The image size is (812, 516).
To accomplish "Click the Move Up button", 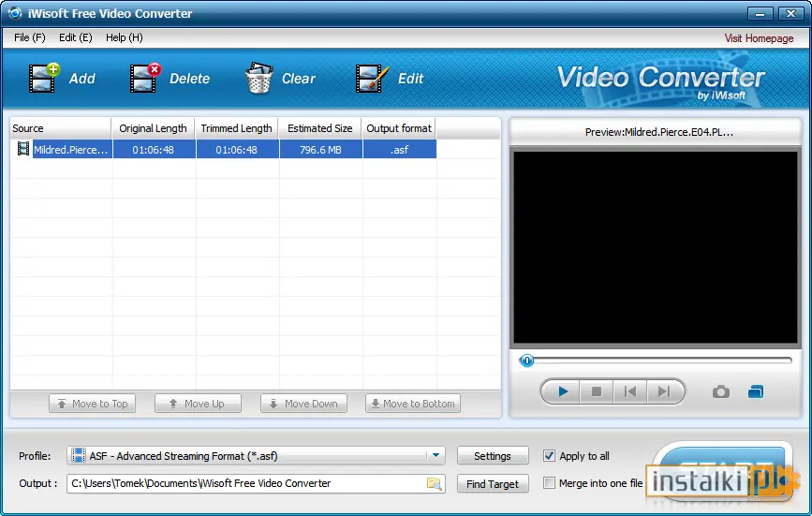I will pos(198,404).
